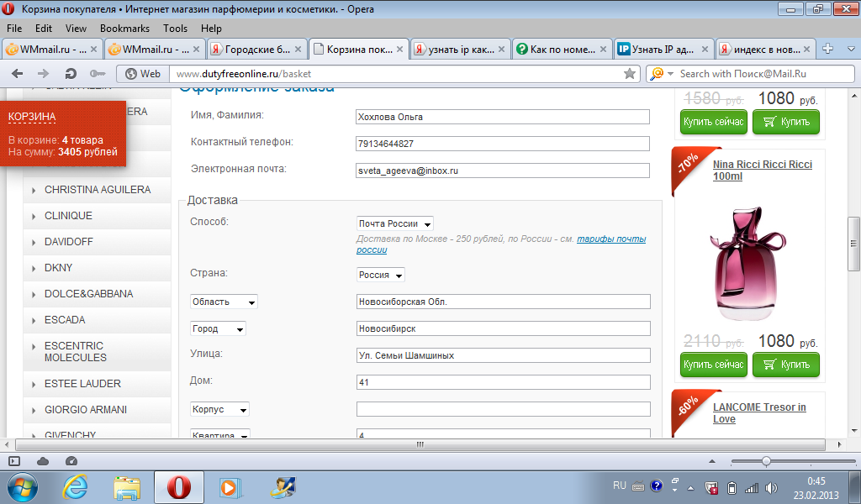Open the Edit menu
The height and width of the screenshot is (504, 861).
44,29
